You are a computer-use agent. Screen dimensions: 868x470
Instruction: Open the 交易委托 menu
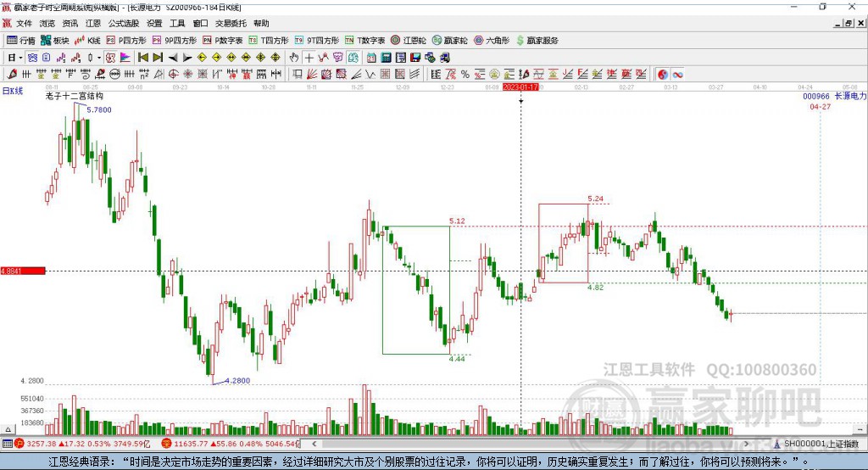(x=231, y=23)
